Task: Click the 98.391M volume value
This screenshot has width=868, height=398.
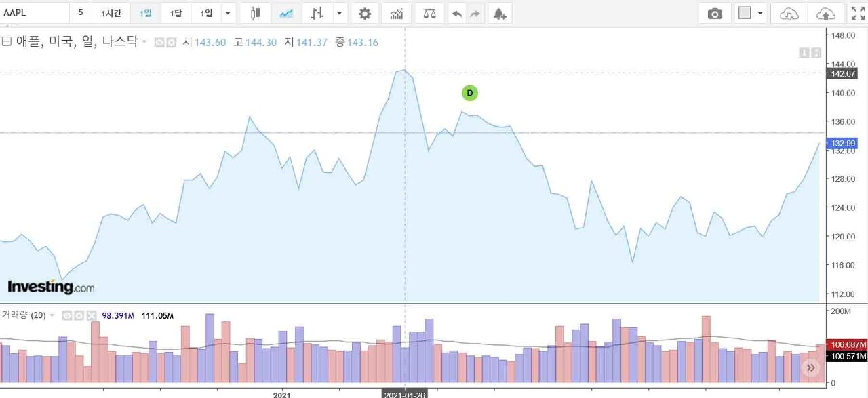Action: (119, 315)
